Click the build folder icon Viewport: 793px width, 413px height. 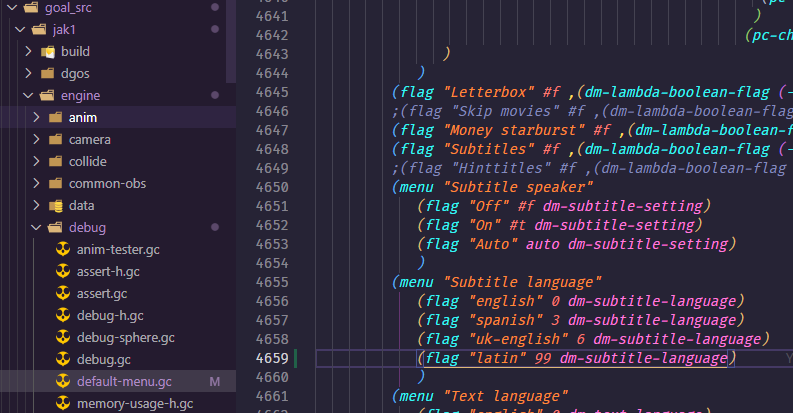tap(47, 52)
